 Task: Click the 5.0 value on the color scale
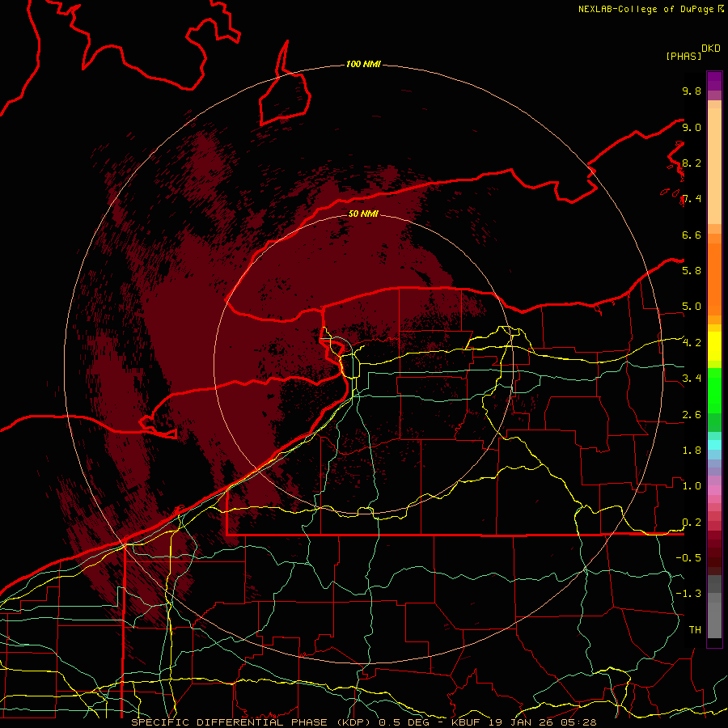coord(692,307)
